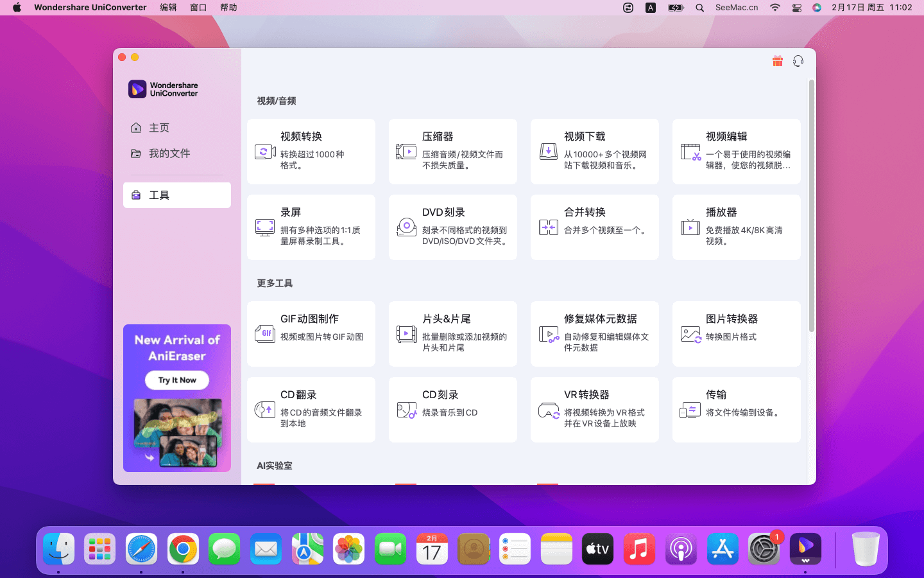Open the Wondershare UniConverter app menu

point(90,8)
